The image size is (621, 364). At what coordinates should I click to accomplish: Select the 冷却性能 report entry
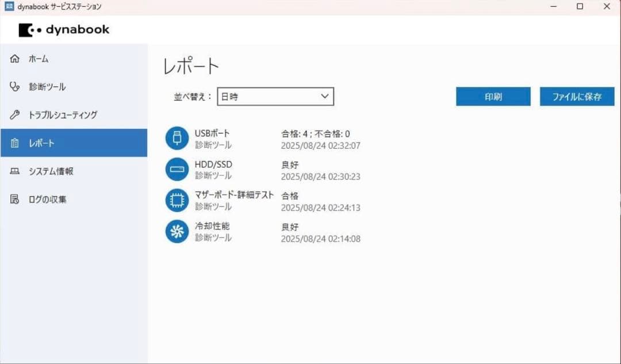coord(259,231)
